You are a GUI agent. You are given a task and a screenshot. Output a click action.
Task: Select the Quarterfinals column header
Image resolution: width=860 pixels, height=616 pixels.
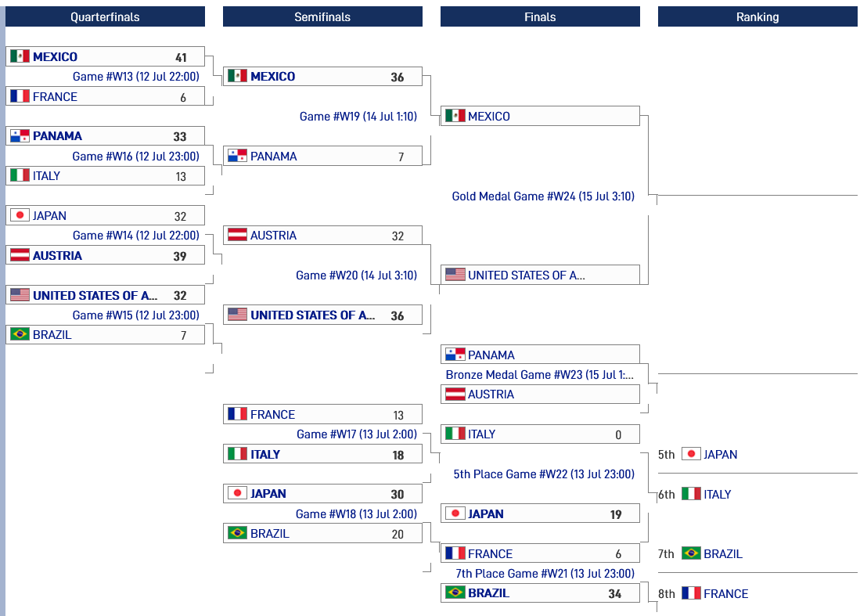[x=105, y=16]
